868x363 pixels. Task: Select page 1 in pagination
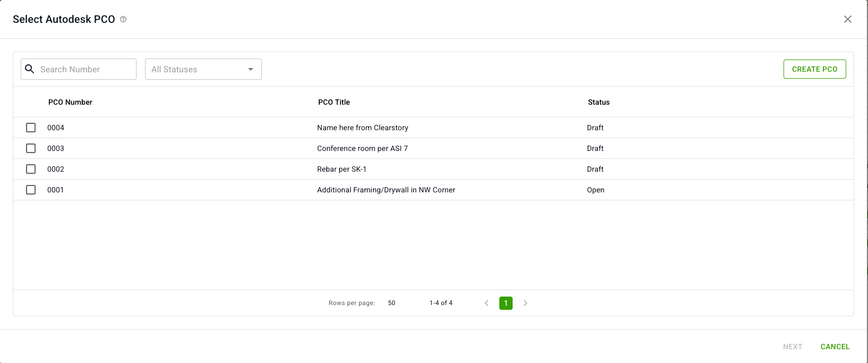[506, 303]
